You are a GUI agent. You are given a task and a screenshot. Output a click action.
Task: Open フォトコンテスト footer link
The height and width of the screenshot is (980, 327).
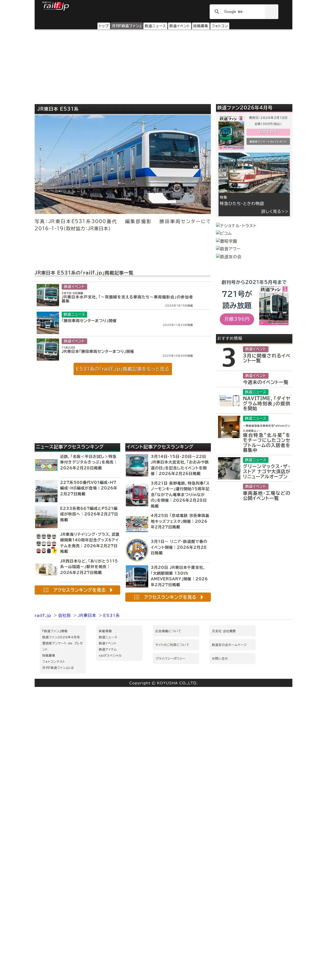pos(54,661)
